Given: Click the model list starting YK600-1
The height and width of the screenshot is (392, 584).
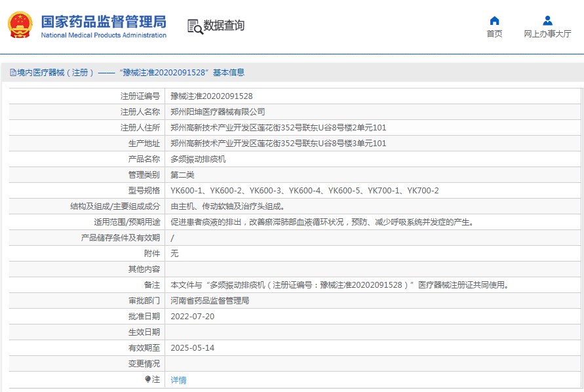Looking at the screenshot, I should pyautogui.click(x=305, y=191).
